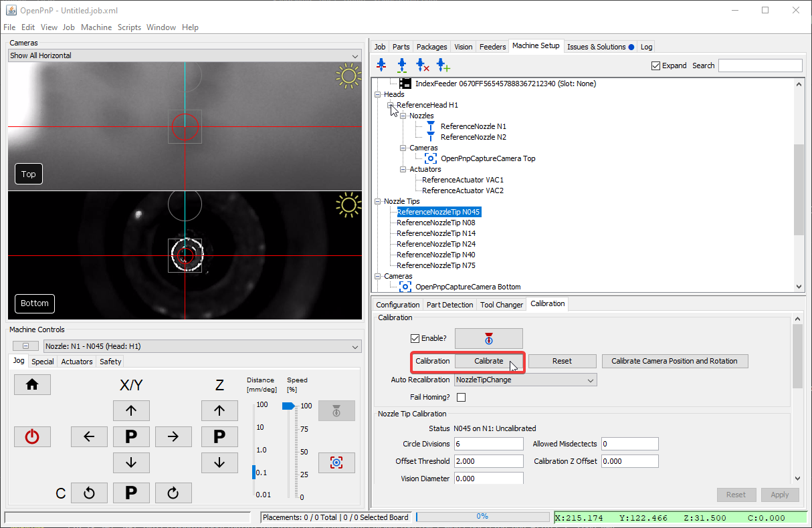Jog X/Y down with the down arrow
The width and height of the screenshot is (812, 528).
tap(131, 463)
